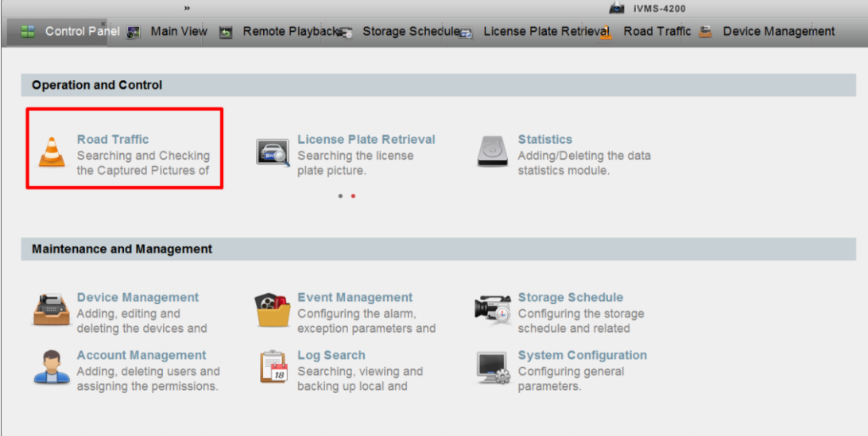Switch to the first page gray dot
868x436 pixels.
[340, 195]
